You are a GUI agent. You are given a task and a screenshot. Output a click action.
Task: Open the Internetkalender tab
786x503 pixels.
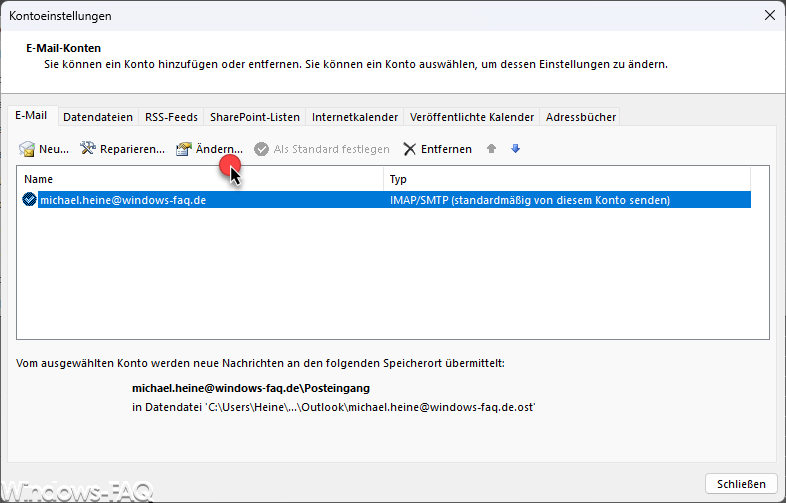coord(355,117)
